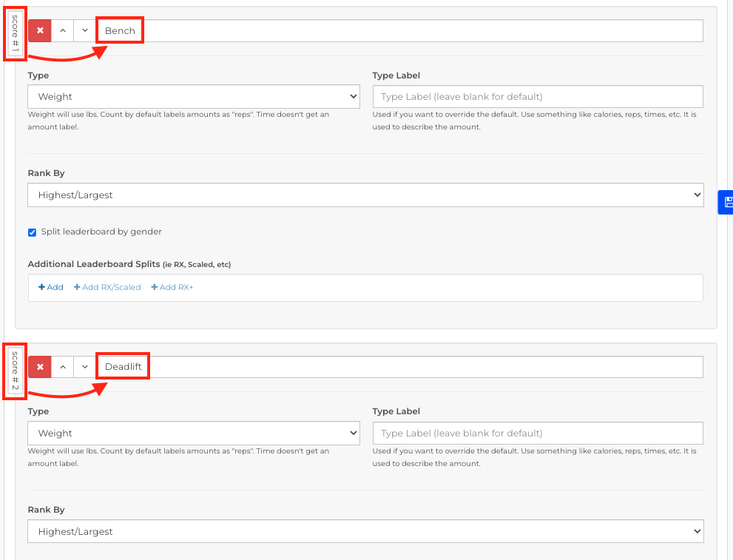
Task: Click the blue save icon on right edge
Action: pyautogui.click(x=726, y=202)
